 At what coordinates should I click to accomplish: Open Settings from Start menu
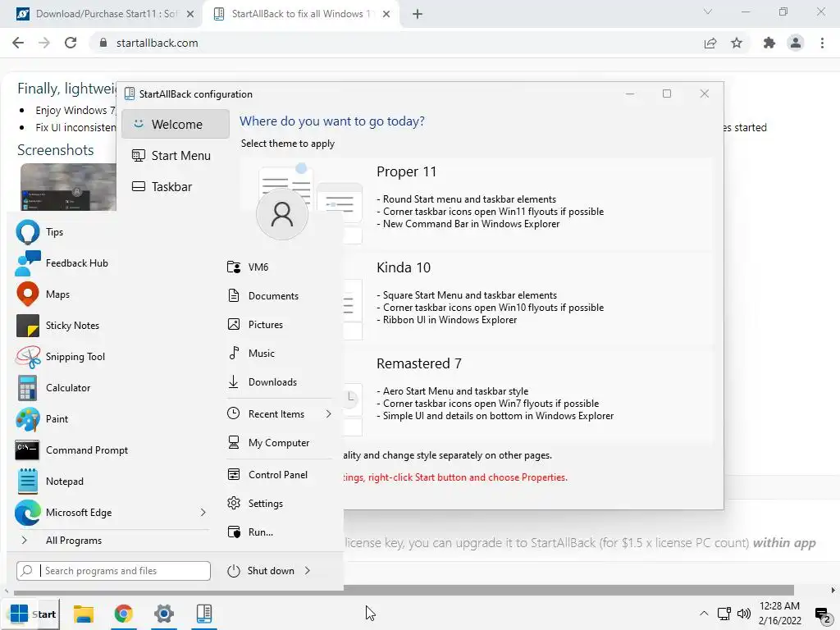pos(280,503)
